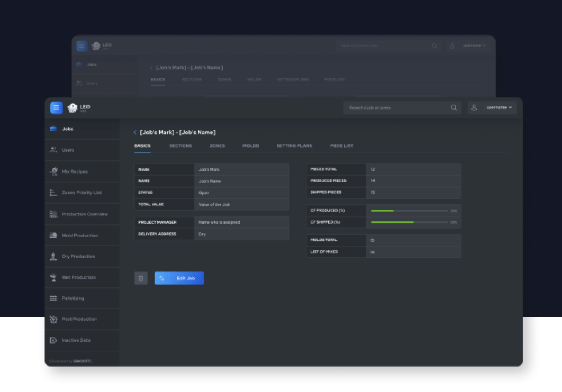Viewport: 562px width, 392px height.
Task: Click the PRODUCED PIECES label
Action: coord(328,181)
